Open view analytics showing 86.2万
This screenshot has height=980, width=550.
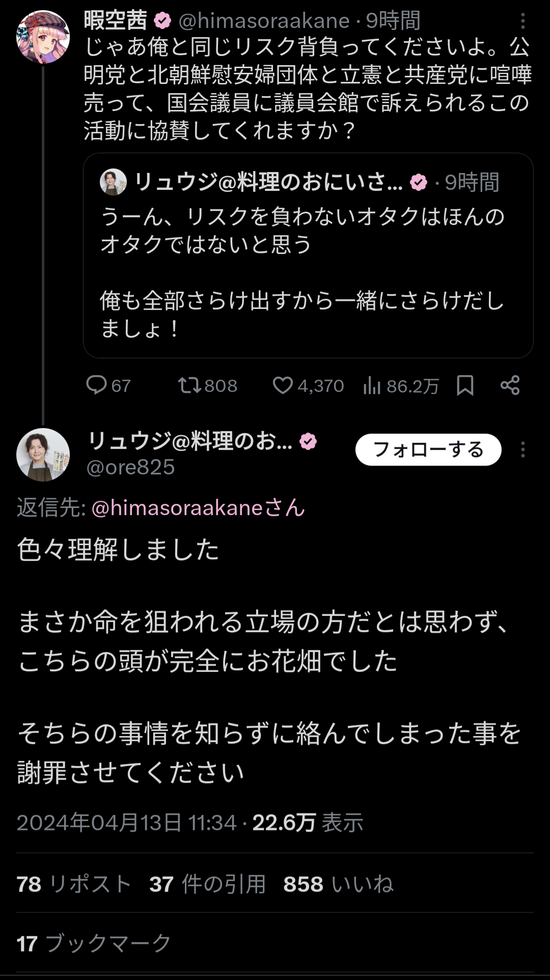tap(372, 386)
